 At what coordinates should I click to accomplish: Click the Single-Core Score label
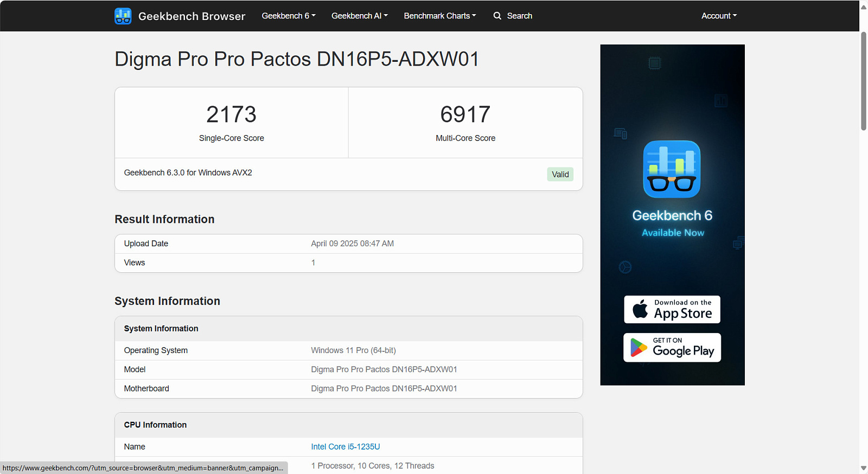click(x=232, y=138)
